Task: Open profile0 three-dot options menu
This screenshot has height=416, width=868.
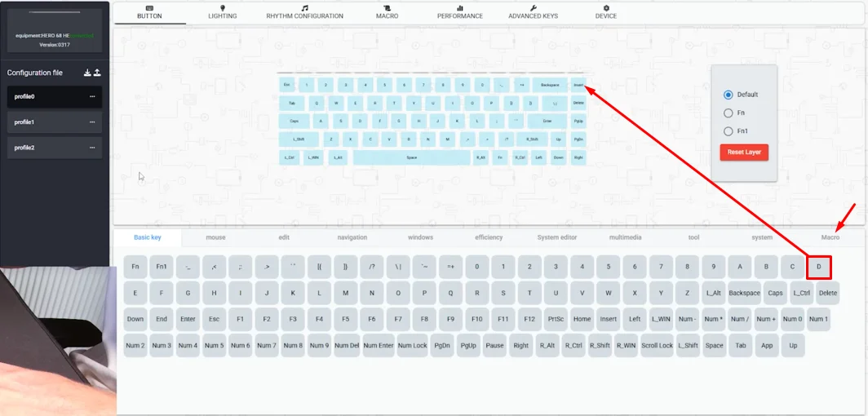Action: (x=92, y=96)
